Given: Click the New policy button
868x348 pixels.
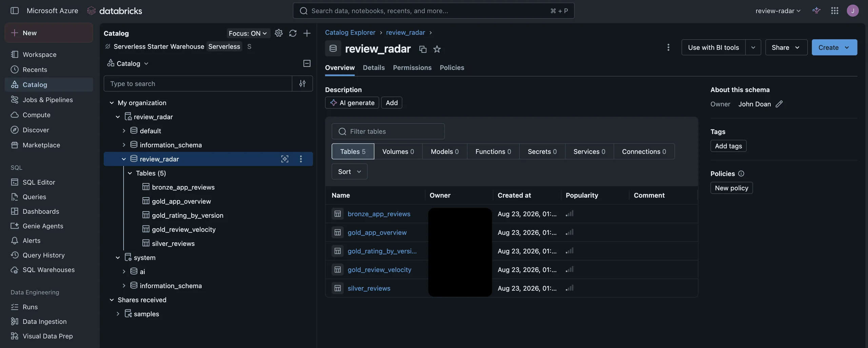Looking at the screenshot, I should (x=731, y=188).
